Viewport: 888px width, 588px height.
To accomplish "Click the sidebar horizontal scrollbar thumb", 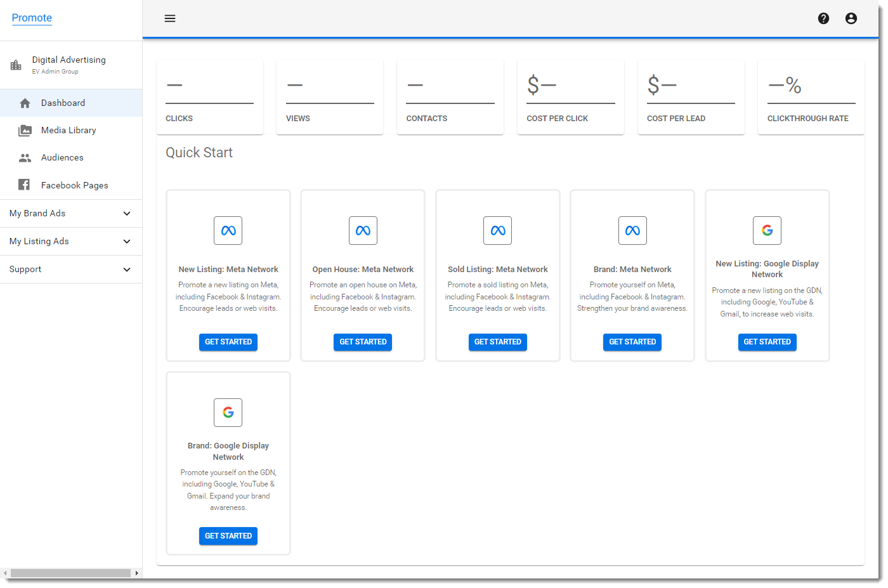I will pos(70,573).
